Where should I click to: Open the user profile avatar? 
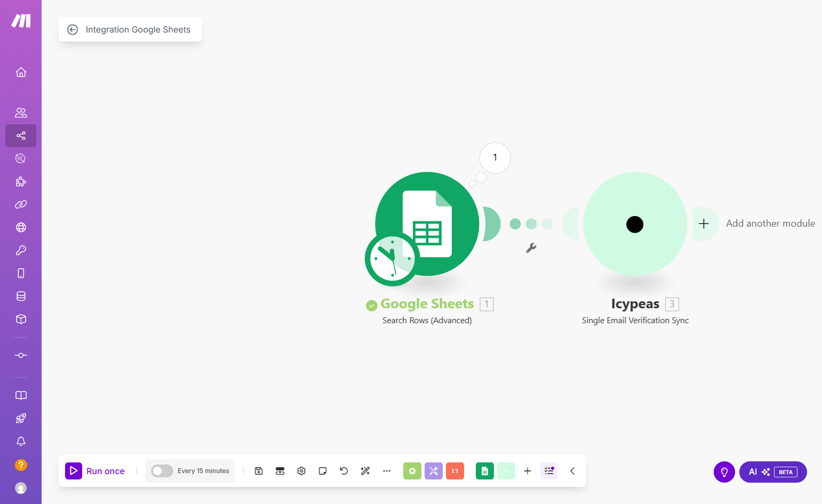coord(21,488)
